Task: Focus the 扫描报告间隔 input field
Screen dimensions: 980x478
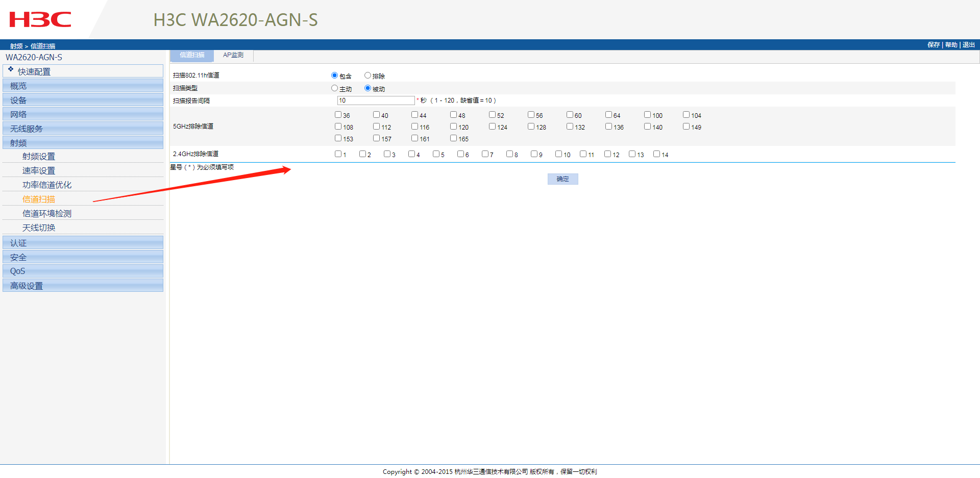Action: point(376,100)
